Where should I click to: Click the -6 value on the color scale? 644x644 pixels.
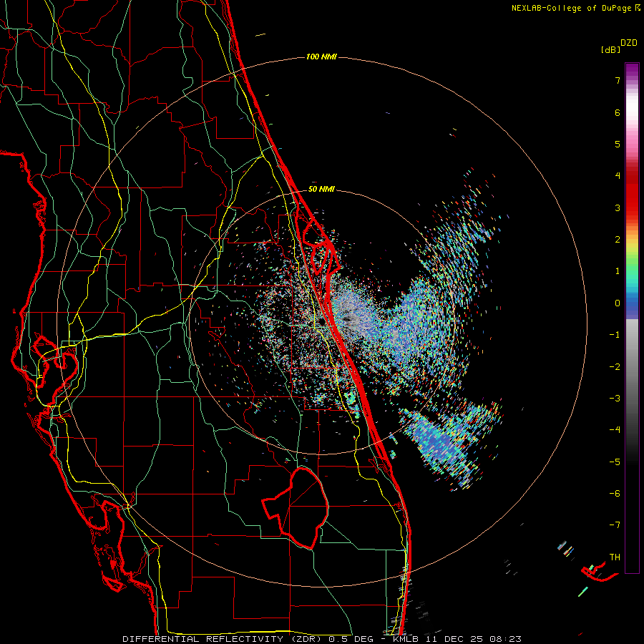coord(615,494)
